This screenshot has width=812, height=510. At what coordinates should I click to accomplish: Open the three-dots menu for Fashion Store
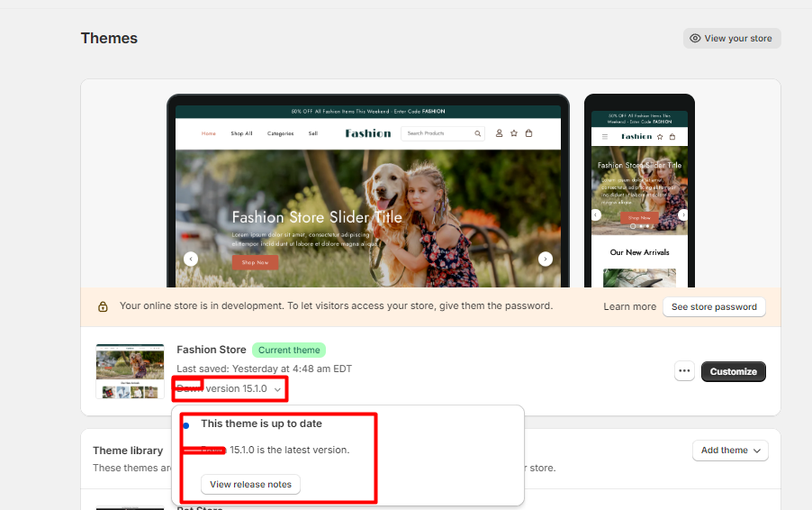[684, 371]
